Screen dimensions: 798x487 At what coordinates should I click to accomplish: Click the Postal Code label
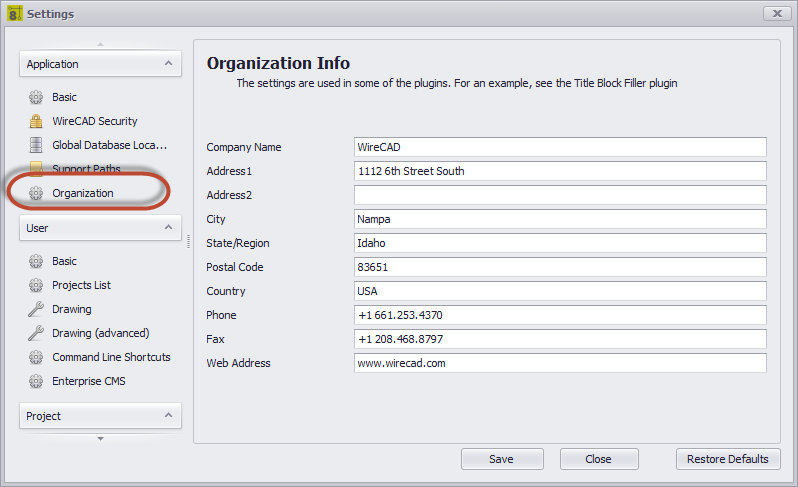click(x=235, y=267)
